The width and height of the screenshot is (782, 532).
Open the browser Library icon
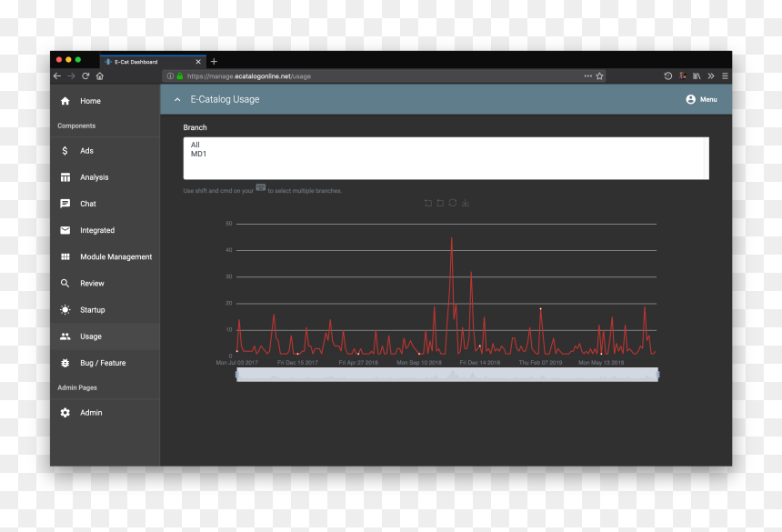[x=697, y=75]
